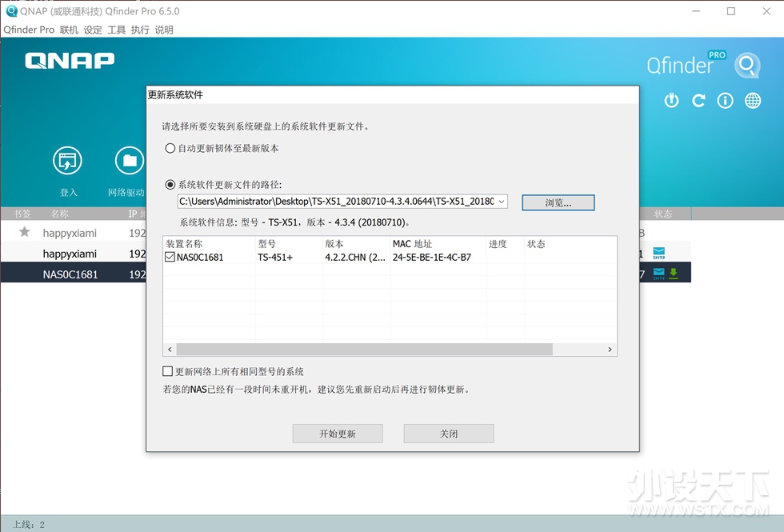
Task: Open the 联机 menu
Action: 69,30
